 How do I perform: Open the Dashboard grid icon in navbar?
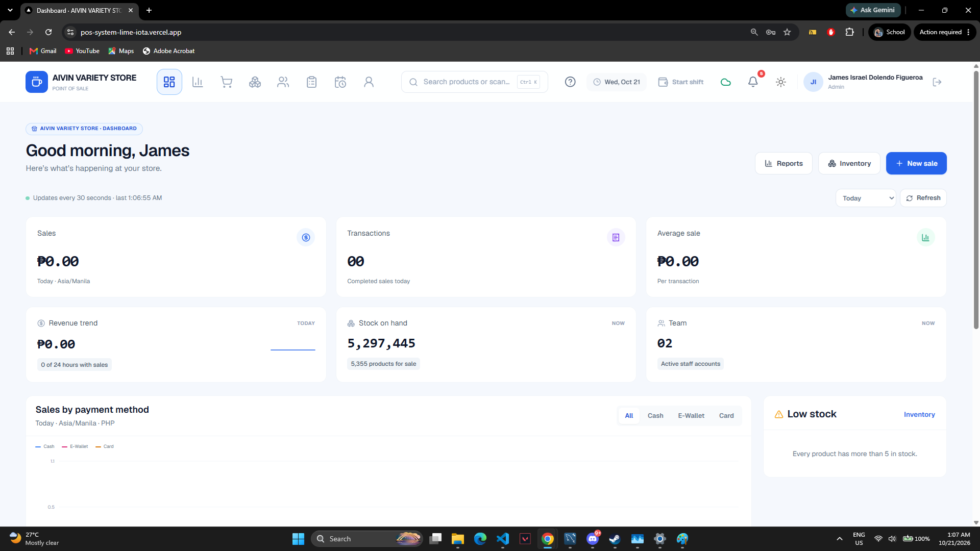(x=169, y=82)
